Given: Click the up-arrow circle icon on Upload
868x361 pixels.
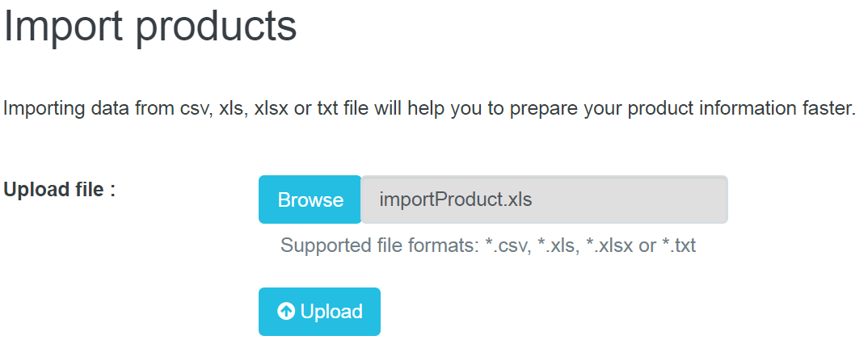Looking at the screenshot, I should 285,312.
